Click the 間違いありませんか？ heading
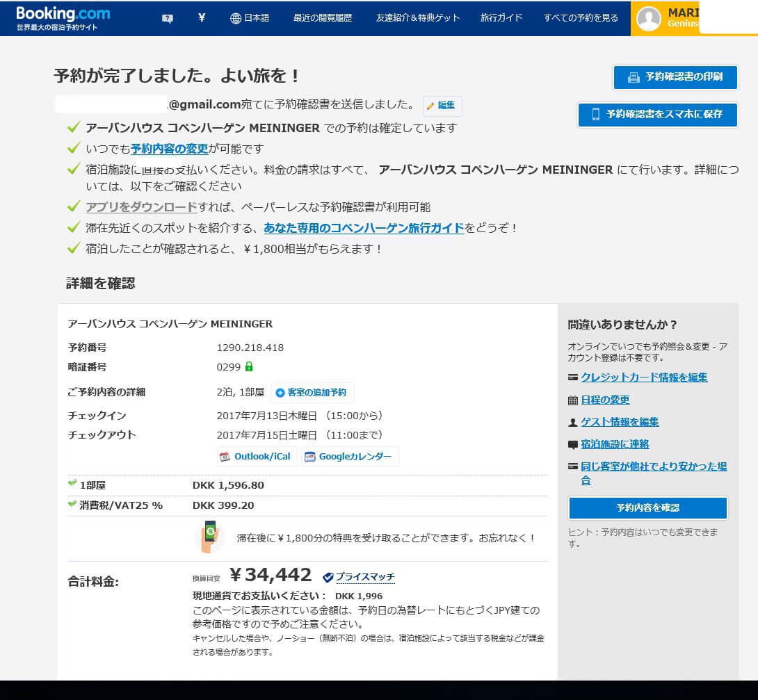This screenshot has width=758, height=700. pos(622,325)
